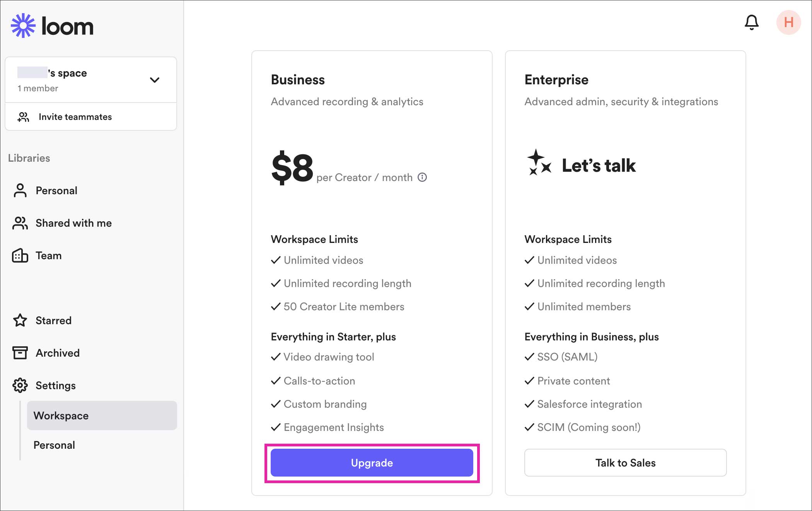Screen dimensions: 812x511
Task: Select the Personal settings sub-item
Action: click(x=54, y=445)
